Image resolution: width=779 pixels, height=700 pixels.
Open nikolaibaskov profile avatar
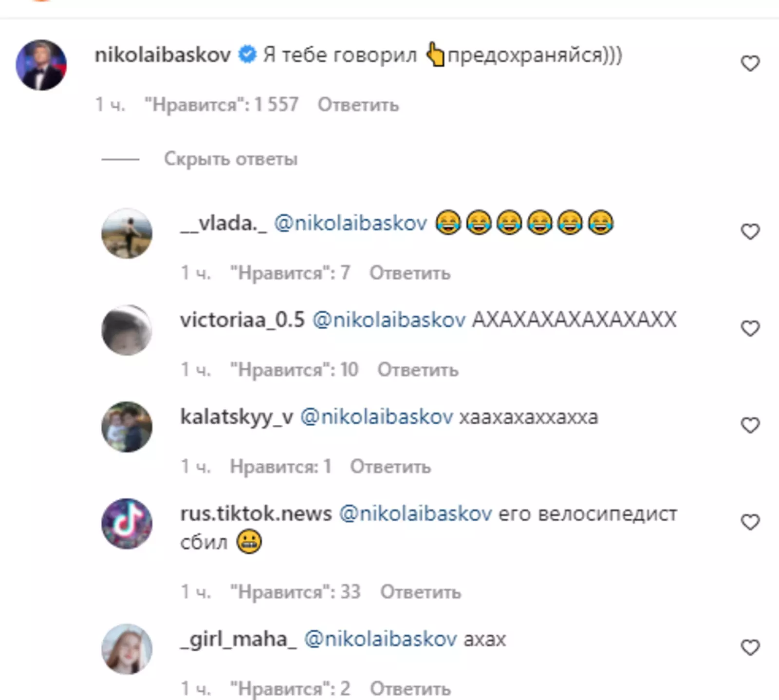point(41,65)
